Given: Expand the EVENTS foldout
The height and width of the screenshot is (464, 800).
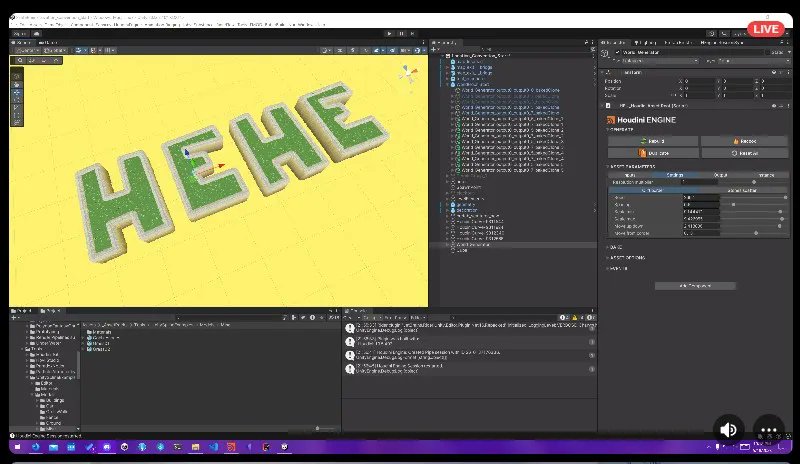Looking at the screenshot, I should tap(617, 268).
